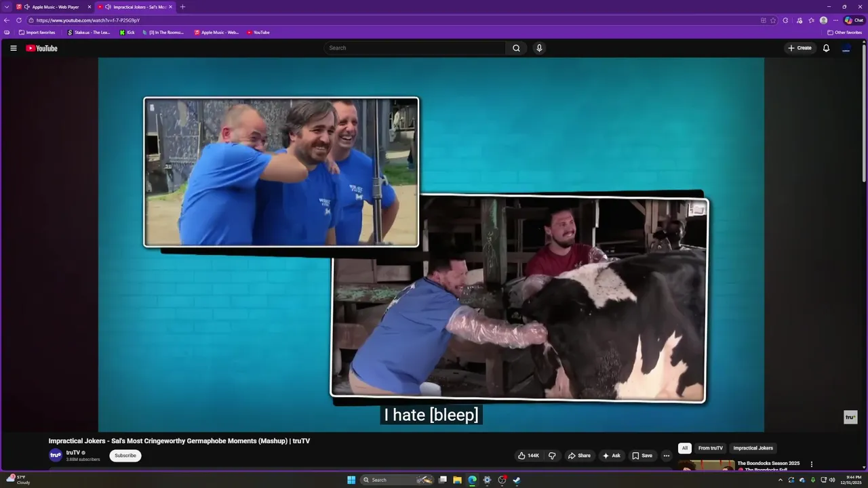Click the Windows taskbar search box

coord(397,480)
